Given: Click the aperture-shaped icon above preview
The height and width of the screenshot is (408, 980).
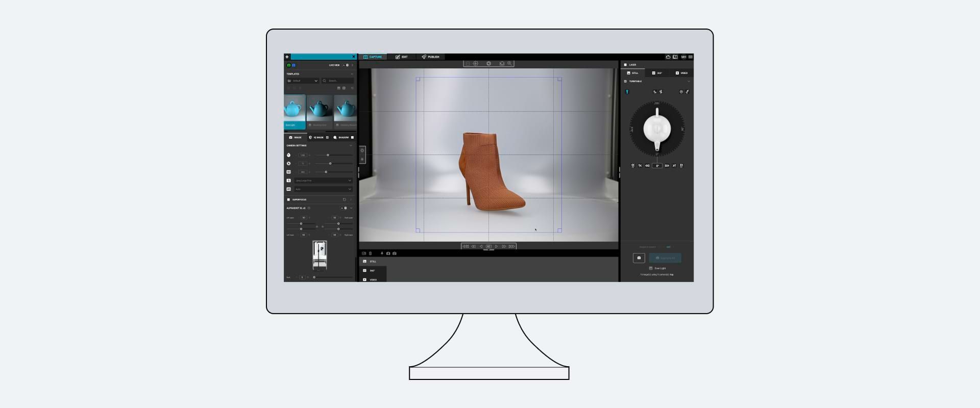Looking at the screenshot, I should [488, 64].
